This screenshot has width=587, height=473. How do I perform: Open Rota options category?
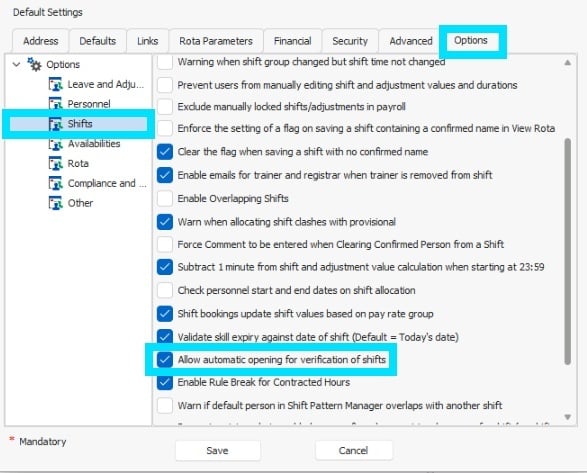pyautogui.click(x=78, y=164)
